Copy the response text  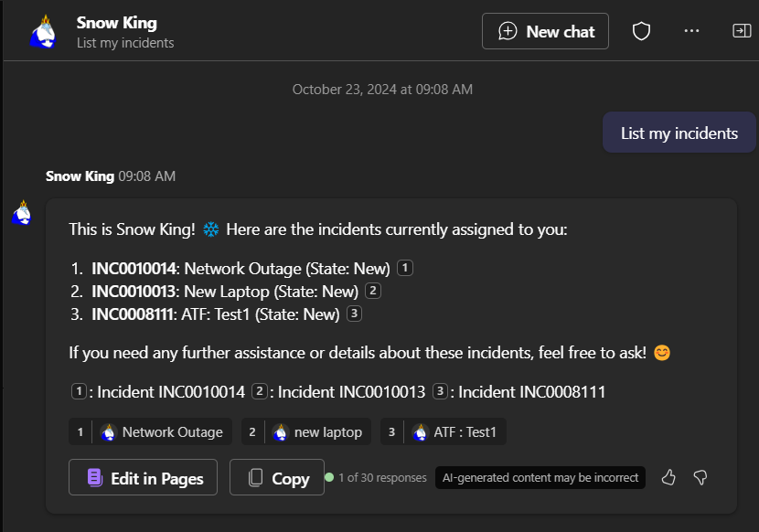(277, 477)
